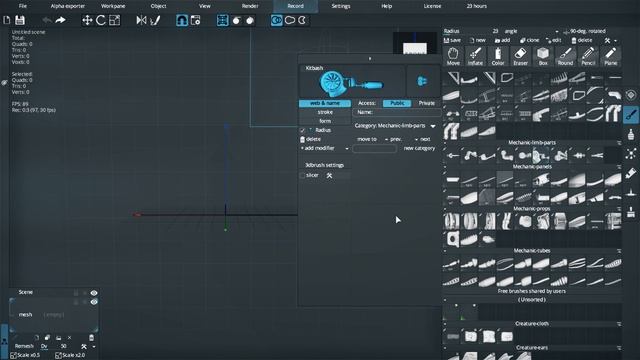Open the Workpane menu

point(113,6)
